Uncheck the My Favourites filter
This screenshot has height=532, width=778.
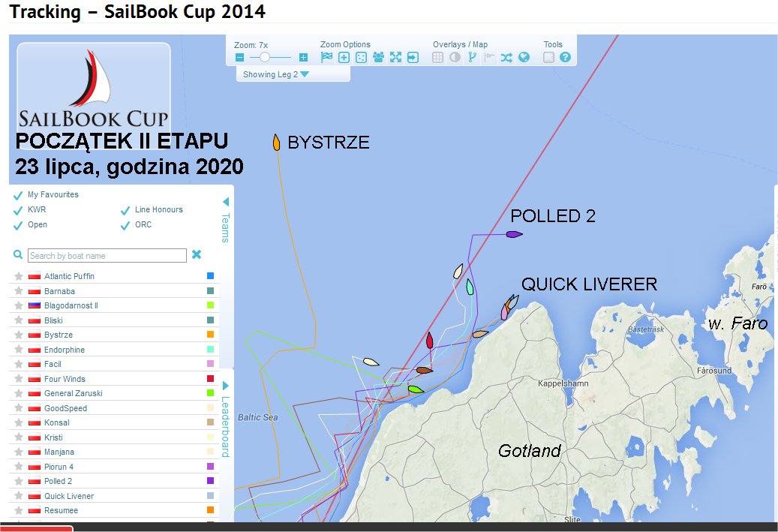click(x=18, y=195)
